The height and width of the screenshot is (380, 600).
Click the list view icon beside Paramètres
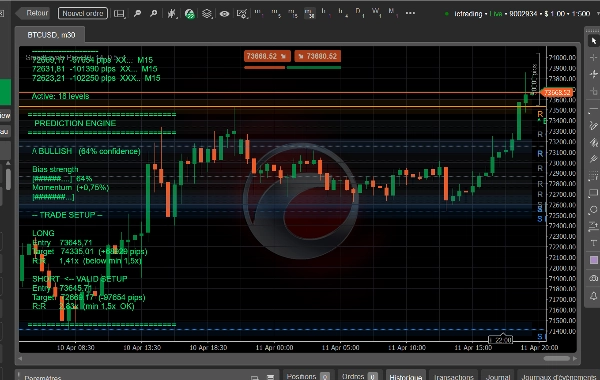click(271, 377)
